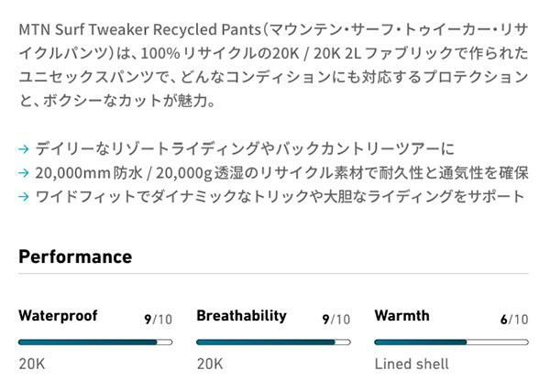Click the arrow icon before the 20,000mm bullet

[x=25, y=172]
